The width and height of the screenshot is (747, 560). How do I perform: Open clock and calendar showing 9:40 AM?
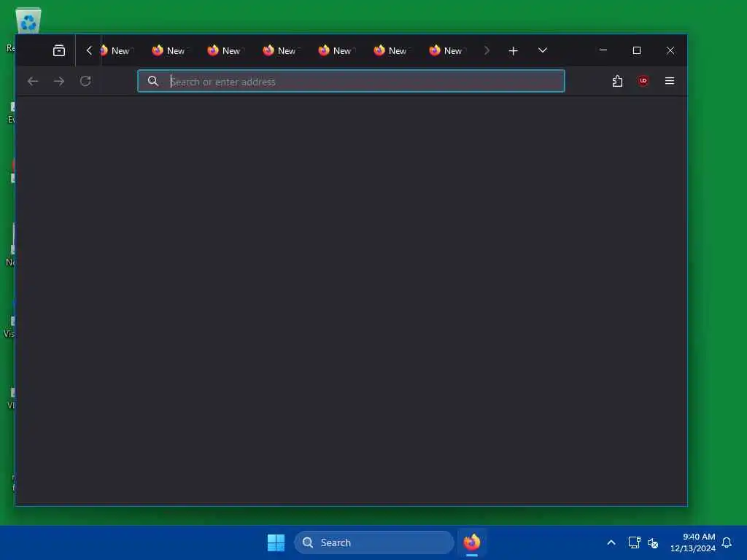[x=693, y=542]
